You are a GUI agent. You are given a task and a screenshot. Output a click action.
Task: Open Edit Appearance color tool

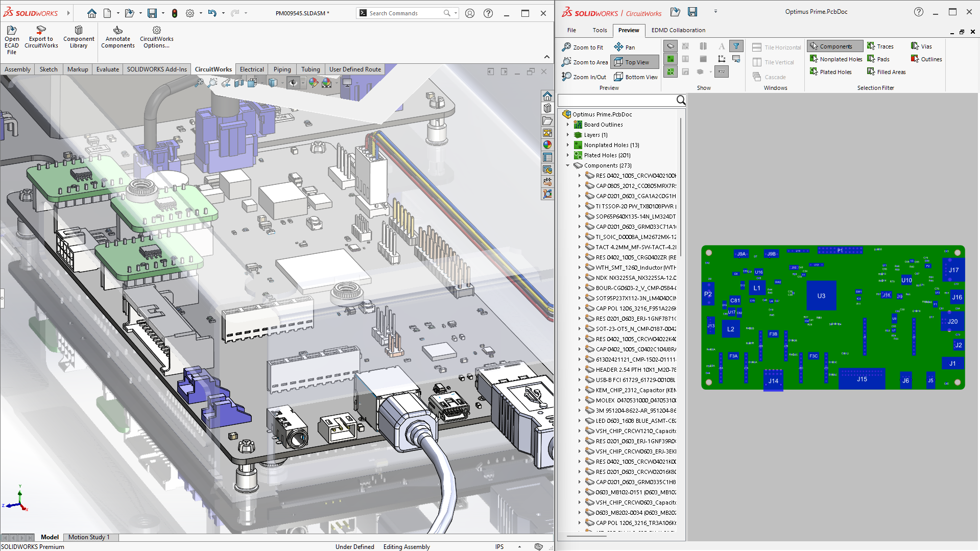313,82
